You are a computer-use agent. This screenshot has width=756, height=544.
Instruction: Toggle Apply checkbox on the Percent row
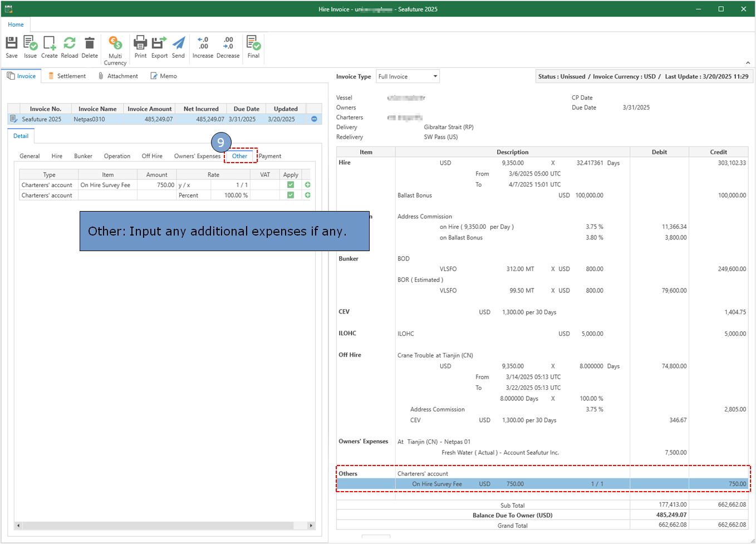(x=291, y=195)
